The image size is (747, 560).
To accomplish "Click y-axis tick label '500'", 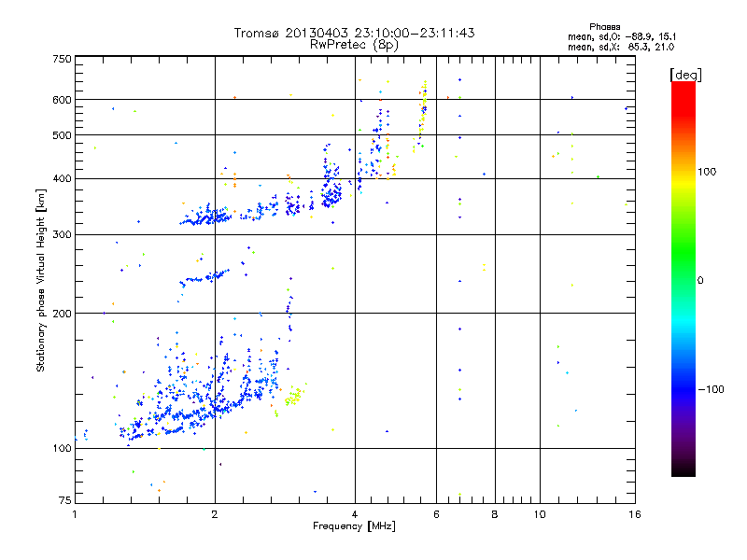I will pyautogui.click(x=62, y=135).
